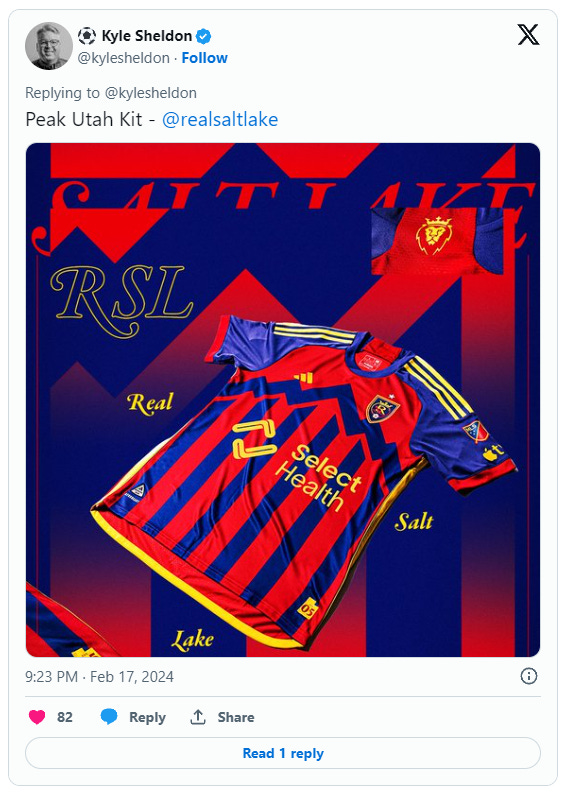Click the Peak Utah Kit tweet text
The width and height of the screenshot is (566, 797).
pyautogui.click(x=84, y=119)
